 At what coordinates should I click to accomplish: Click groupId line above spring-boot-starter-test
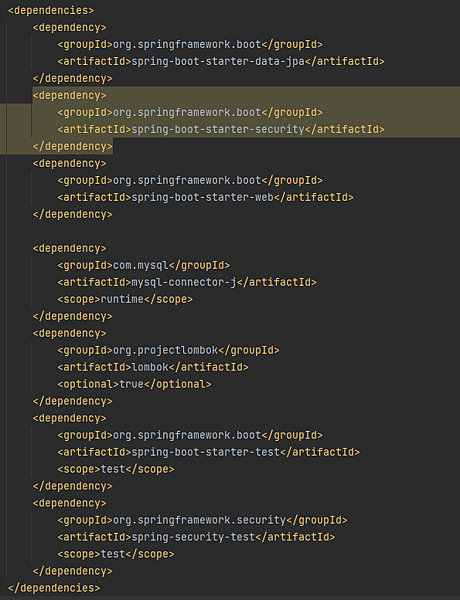pyautogui.click(x=190, y=435)
